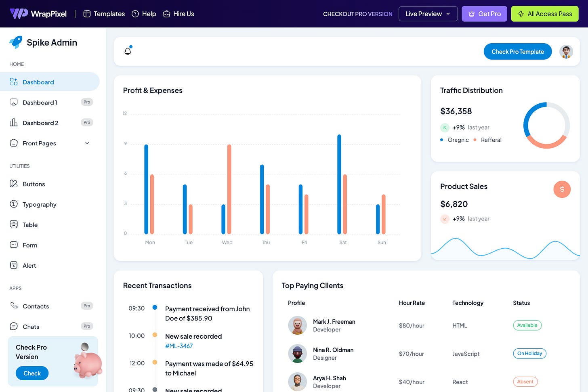Click the notification bell icon
The height and width of the screenshot is (392, 588).
click(128, 51)
